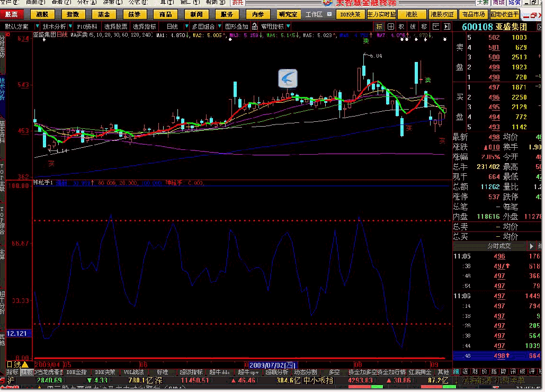545x392 pixels.
Task: Open the 帮助(H) menu
Action: [x=216, y=3]
